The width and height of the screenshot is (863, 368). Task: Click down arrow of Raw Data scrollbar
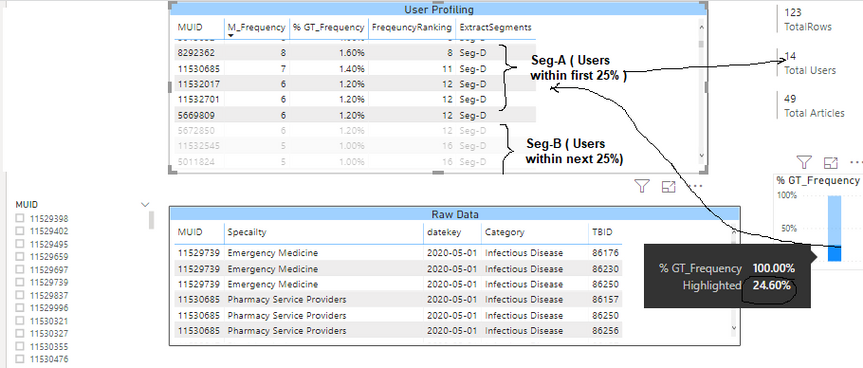(x=733, y=328)
